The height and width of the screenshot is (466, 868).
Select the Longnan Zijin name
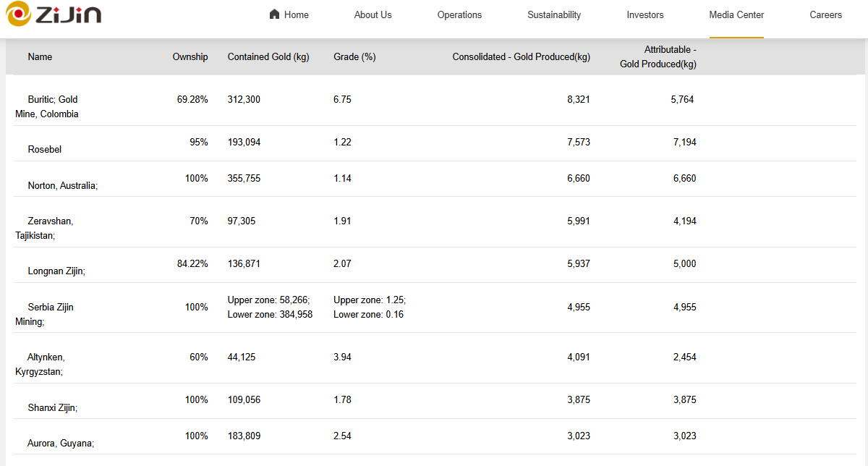56,271
